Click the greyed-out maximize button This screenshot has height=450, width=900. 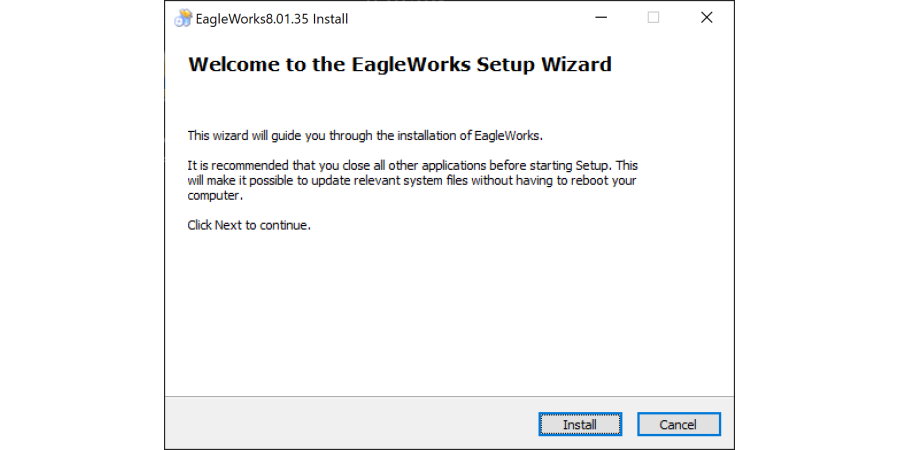(x=653, y=18)
